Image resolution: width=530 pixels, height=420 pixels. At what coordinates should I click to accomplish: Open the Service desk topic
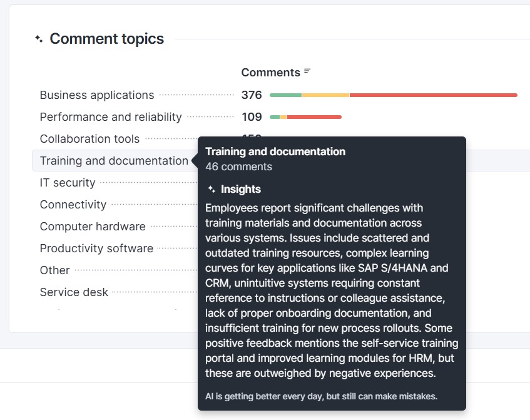74,292
